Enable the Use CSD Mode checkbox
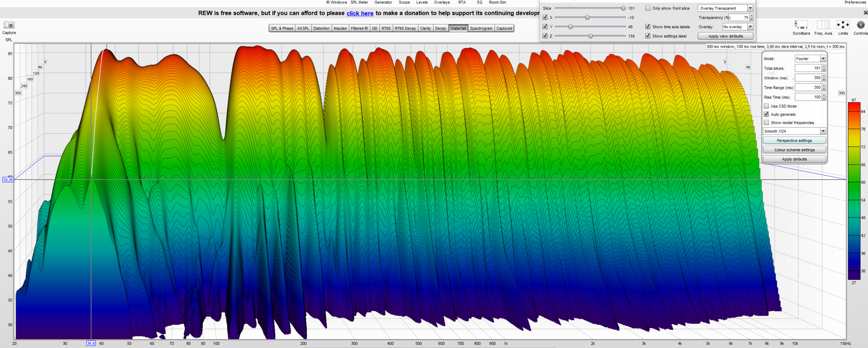The height and width of the screenshot is (348, 868). [766, 106]
